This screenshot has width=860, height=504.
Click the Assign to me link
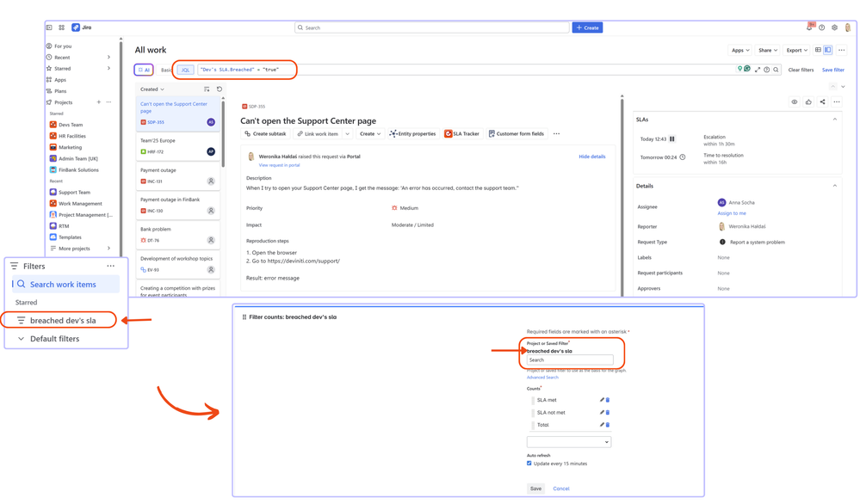[x=732, y=213]
